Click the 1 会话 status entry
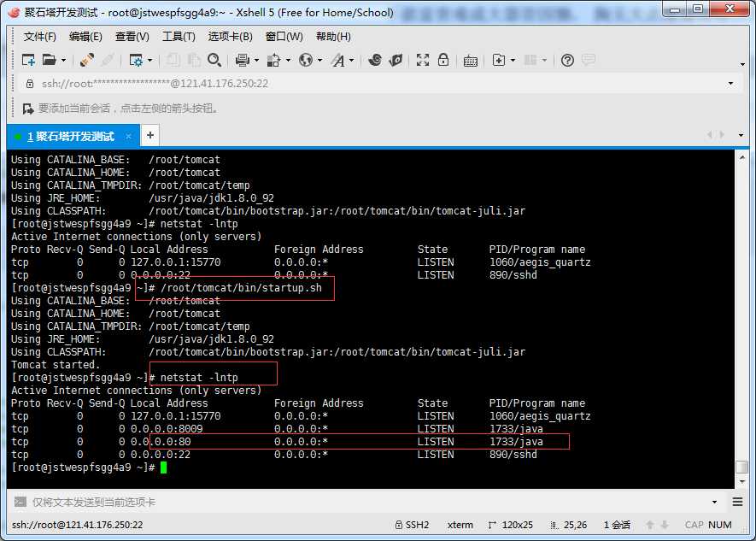 coord(617,525)
